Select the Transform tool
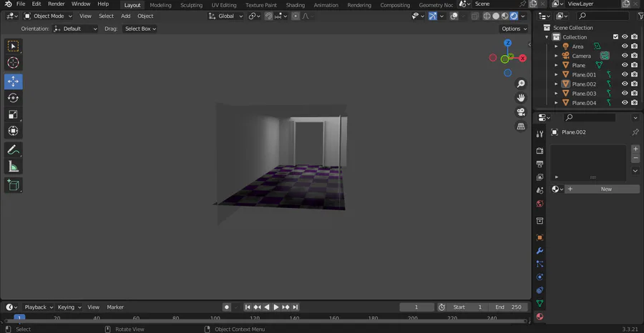This screenshot has width=644, height=333. 13,131
